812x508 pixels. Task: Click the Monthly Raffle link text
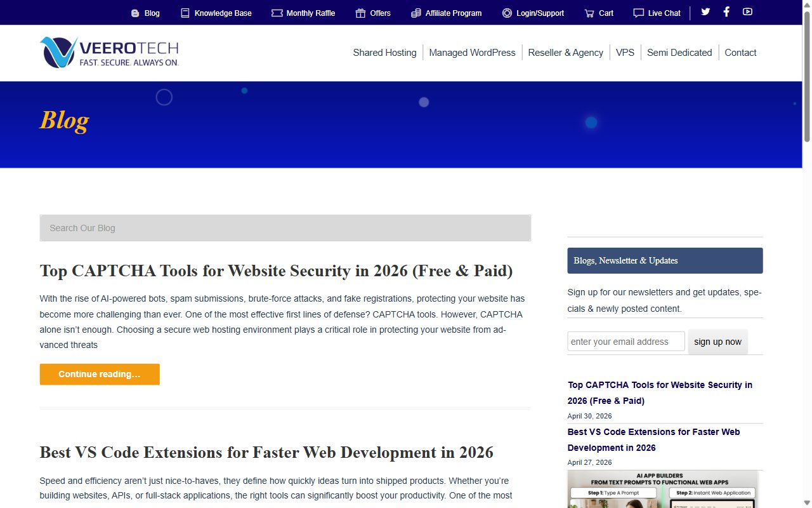click(x=311, y=13)
